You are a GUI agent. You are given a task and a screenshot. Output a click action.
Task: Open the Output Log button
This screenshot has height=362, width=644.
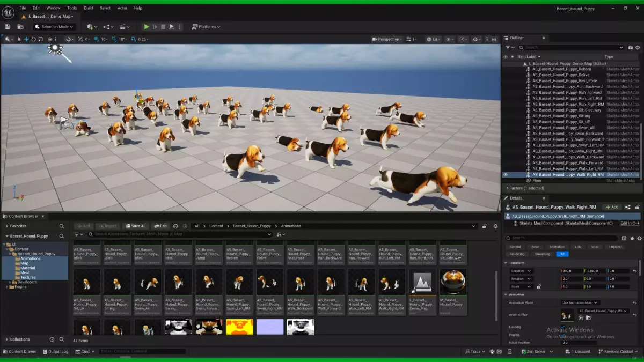pos(55,352)
